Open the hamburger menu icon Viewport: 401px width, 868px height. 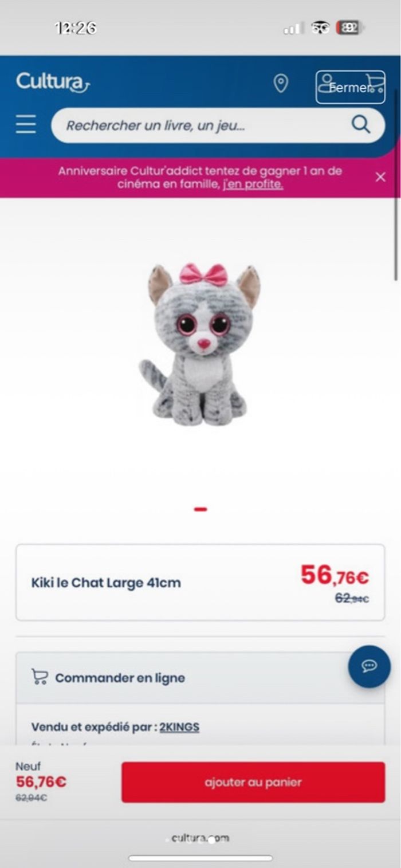(26, 124)
